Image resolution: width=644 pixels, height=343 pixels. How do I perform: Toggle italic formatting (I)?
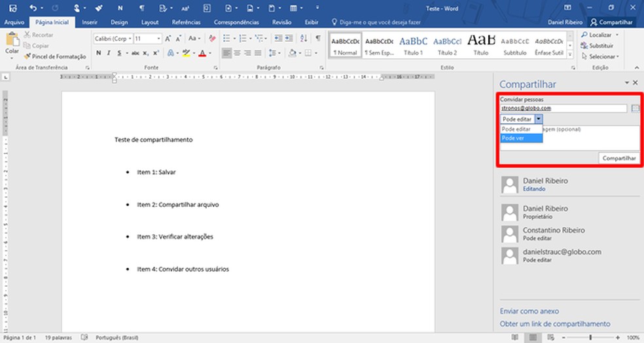pos(109,53)
